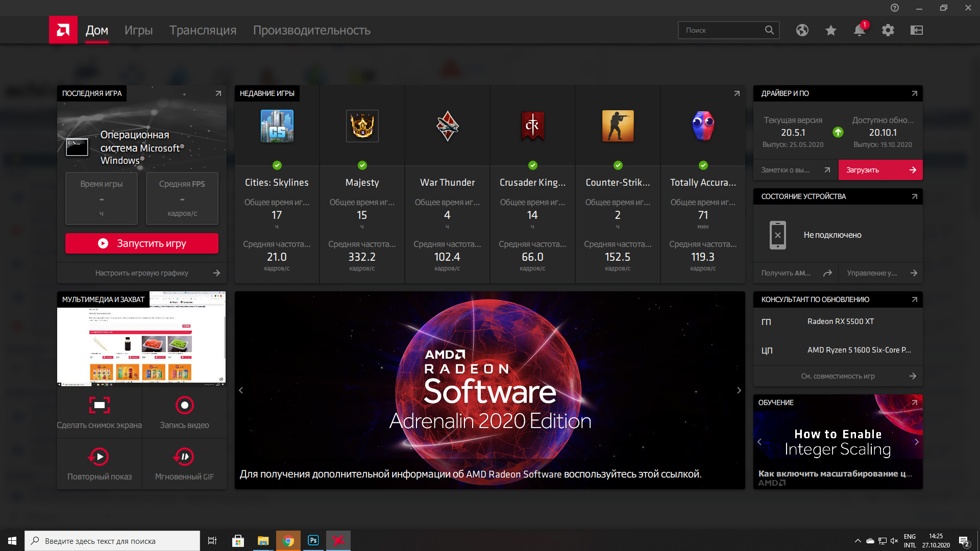Click the Radeon RX 5500 XT text

841,321
